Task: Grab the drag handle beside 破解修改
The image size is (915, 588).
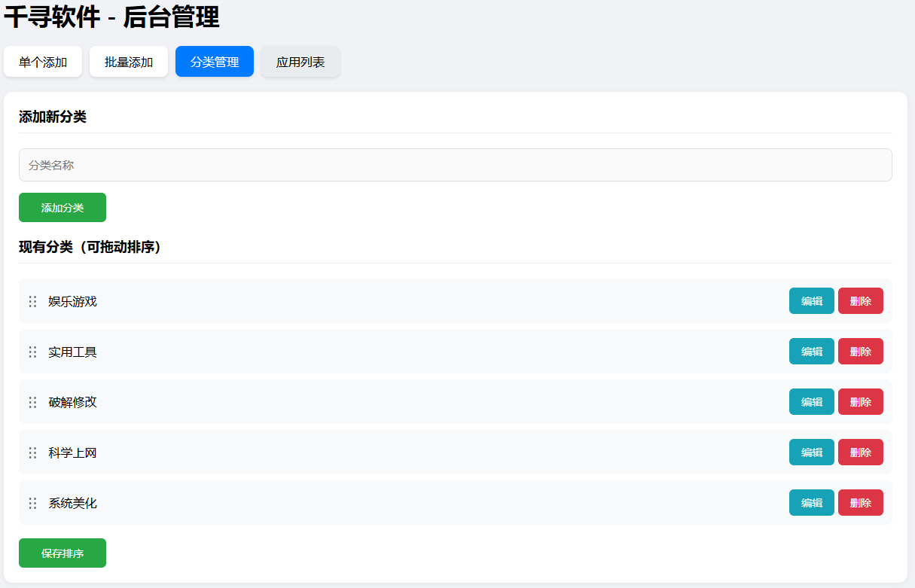Action: (32, 401)
